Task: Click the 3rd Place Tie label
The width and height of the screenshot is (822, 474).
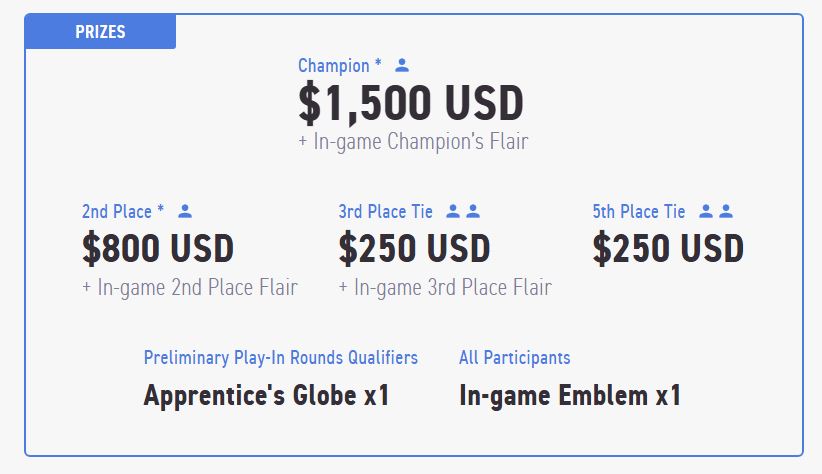Action: click(x=385, y=212)
